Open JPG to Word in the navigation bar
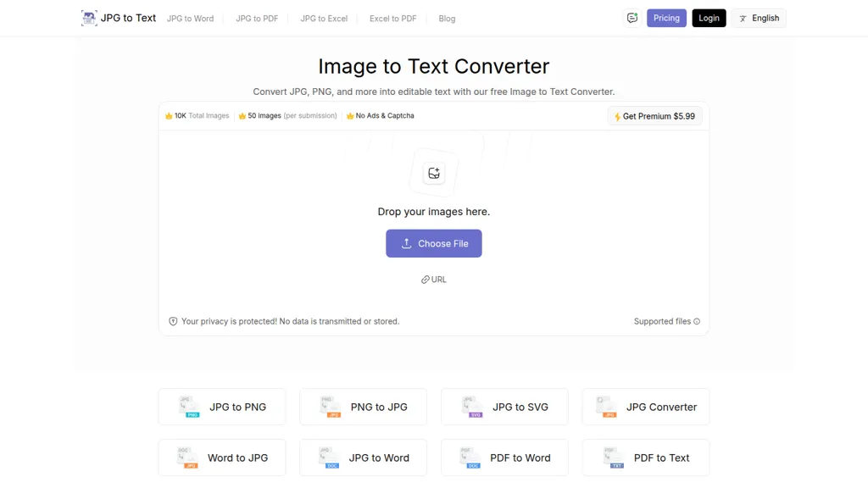Image resolution: width=868 pixels, height=488 pixels. [191, 19]
